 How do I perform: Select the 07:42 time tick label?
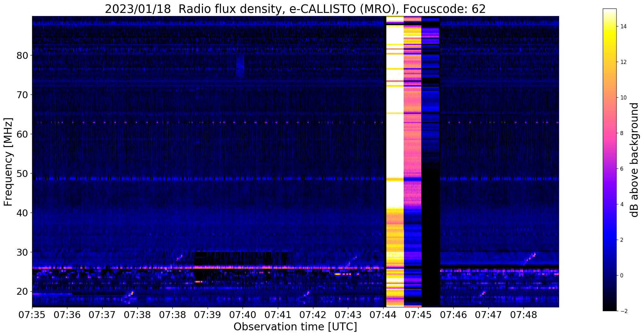coord(313,315)
